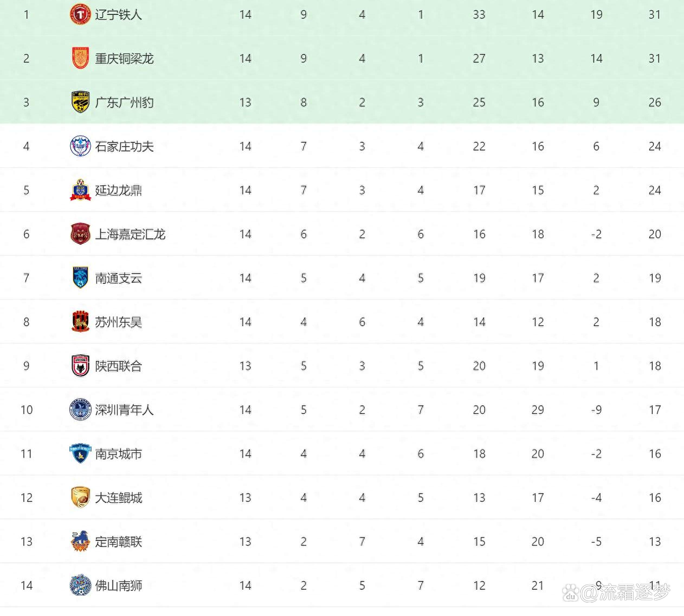Click the 上海嘉定汇龙 tiger logo
The width and height of the screenshot is (684, 616).
click(x=80, y=234)
